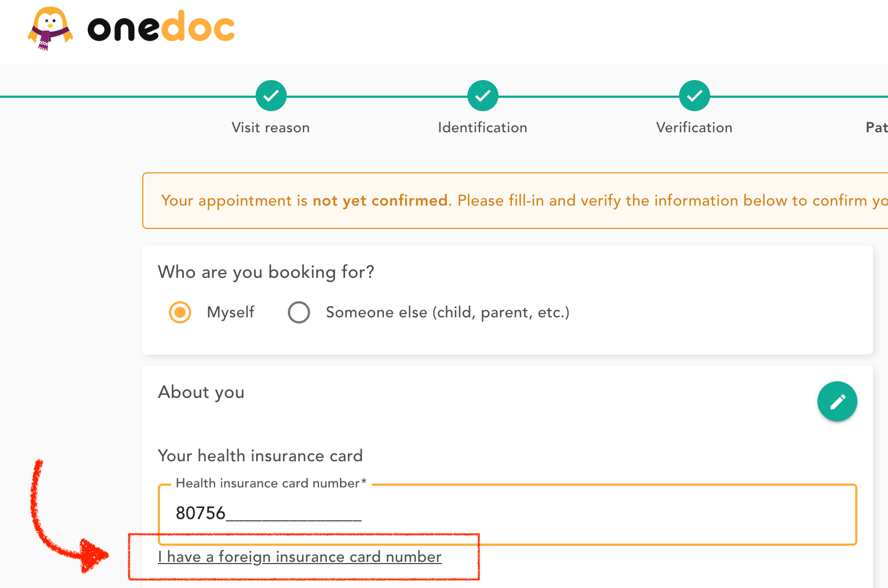Click the 'About you' section heading
The height and width of the screenshot is (588, 888).
[x=201, y=392]
